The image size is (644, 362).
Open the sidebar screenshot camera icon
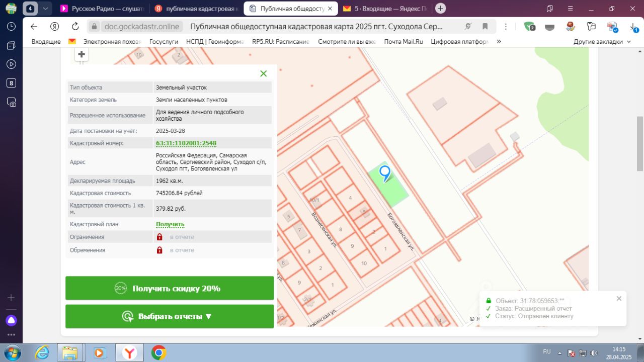pyautogui.click(x=11, y=102)
